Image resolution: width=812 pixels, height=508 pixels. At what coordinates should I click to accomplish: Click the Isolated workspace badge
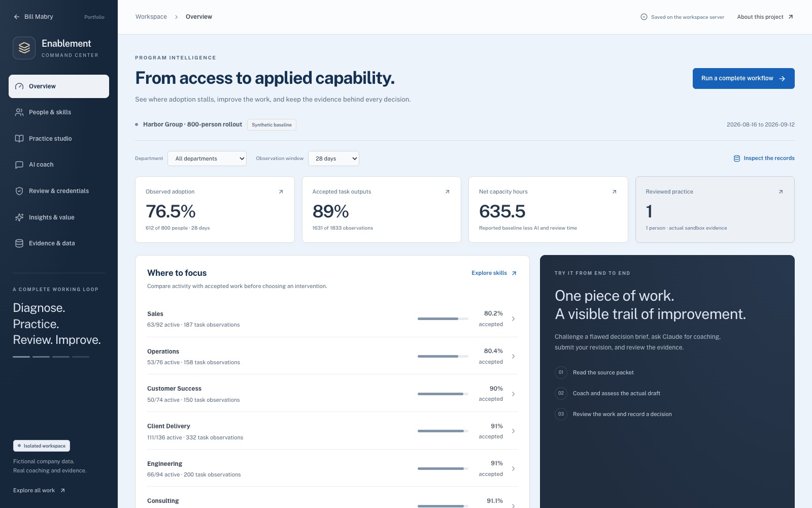pyautogui.click(x=42, y=446)
